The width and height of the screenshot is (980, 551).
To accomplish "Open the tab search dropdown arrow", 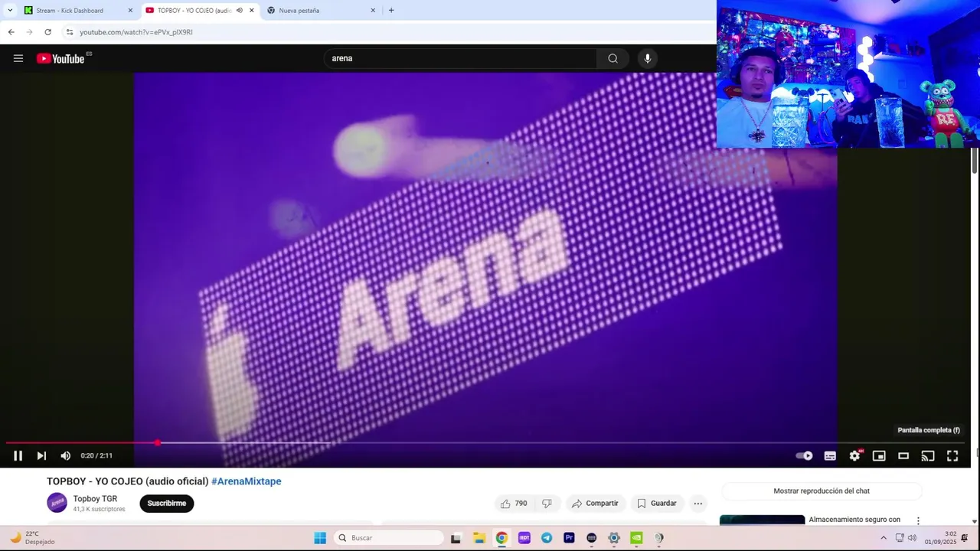I will pyautogui.click(x=9, y=10).
